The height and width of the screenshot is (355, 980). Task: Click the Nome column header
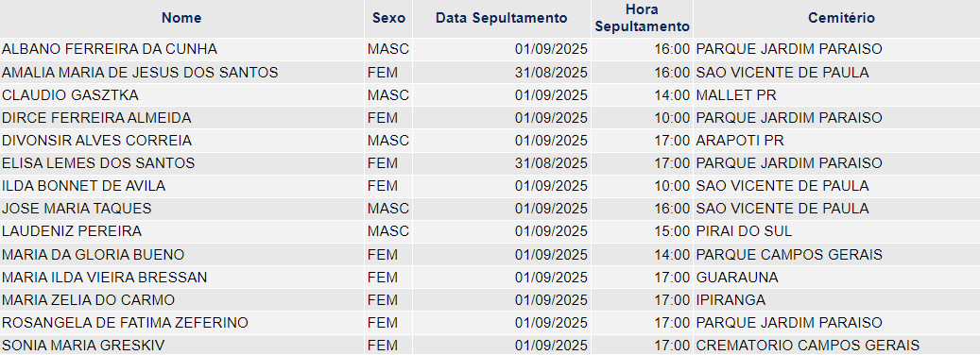point(181,18)
